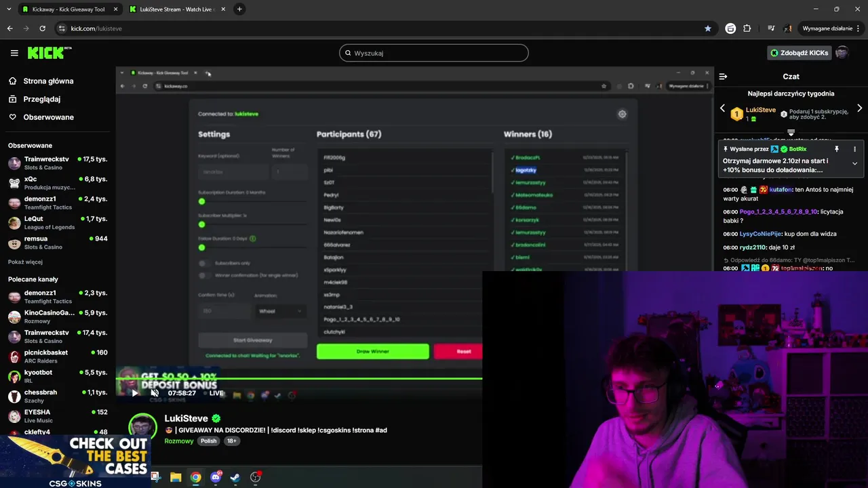Jump to LIVE in the player
Screen dimensions: 868x488
pyautogui.click(x=213, y=393)
